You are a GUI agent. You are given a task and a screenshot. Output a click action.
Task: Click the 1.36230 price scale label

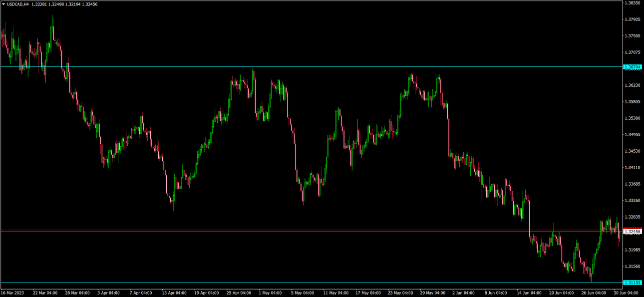[x=633, y=85]
